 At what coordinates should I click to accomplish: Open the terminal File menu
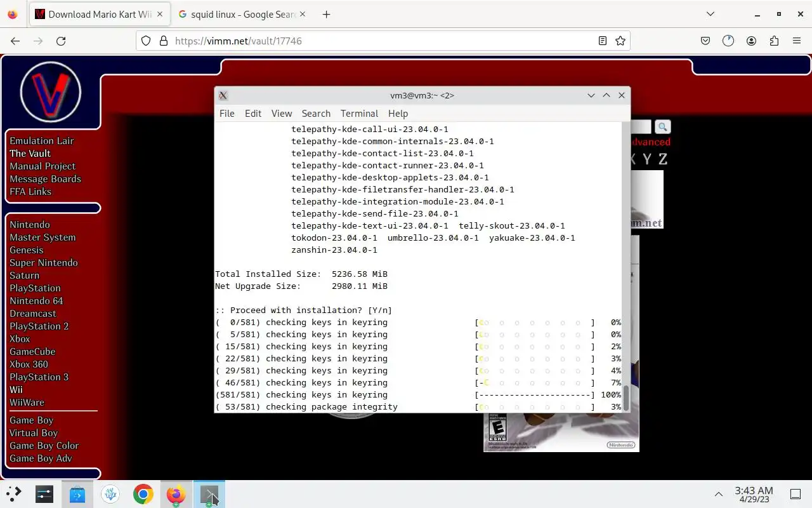(x=226, y=113)
